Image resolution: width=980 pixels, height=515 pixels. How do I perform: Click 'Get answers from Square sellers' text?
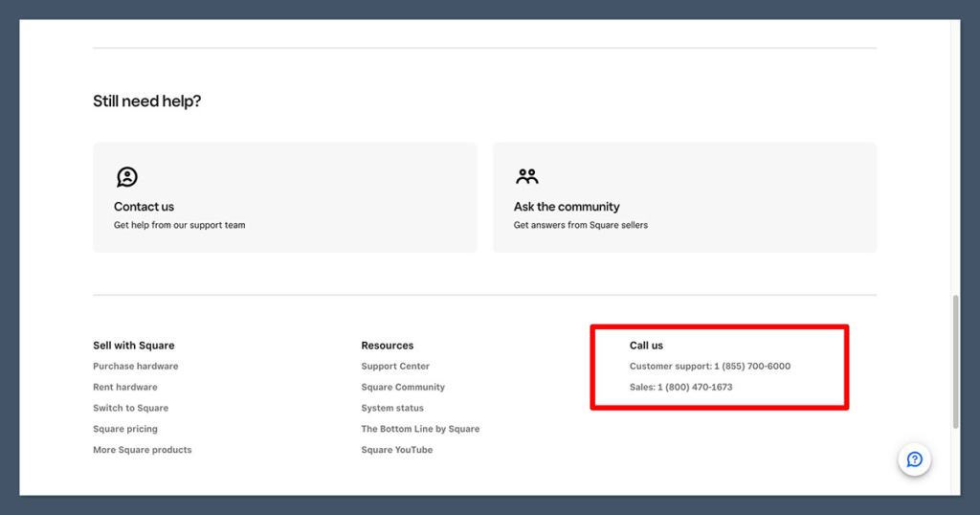[x=580, y=226]
